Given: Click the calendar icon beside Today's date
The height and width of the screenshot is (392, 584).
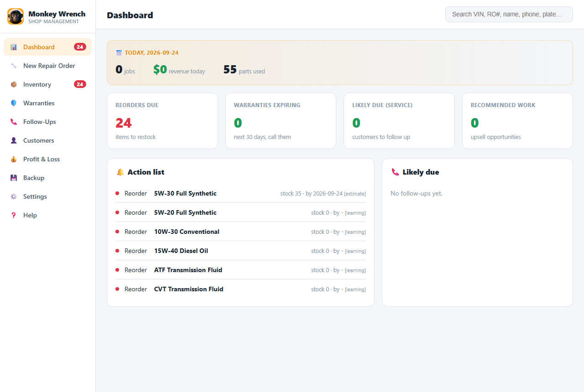Looking at the screenshot, I should (119, 52).
